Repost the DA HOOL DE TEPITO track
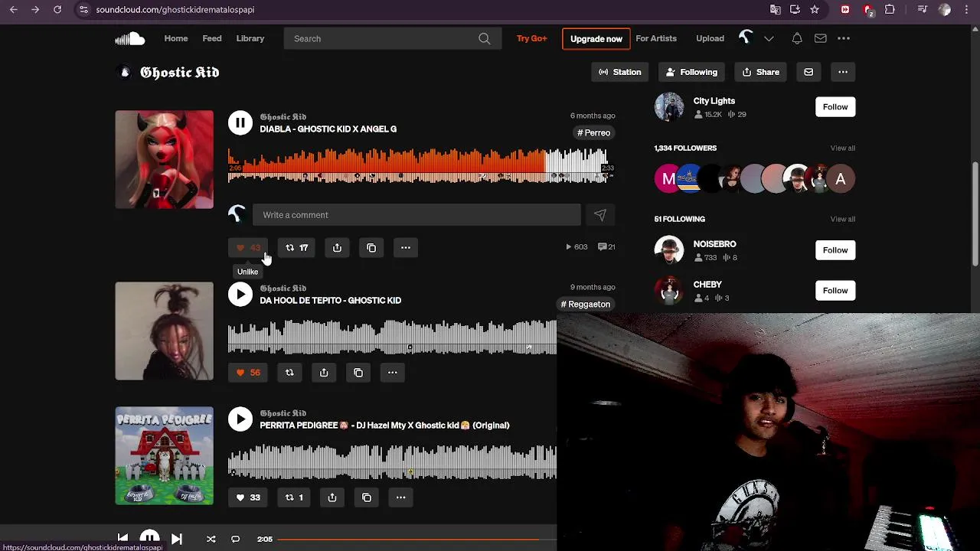The image size is (980, 551). click(289, 373)
